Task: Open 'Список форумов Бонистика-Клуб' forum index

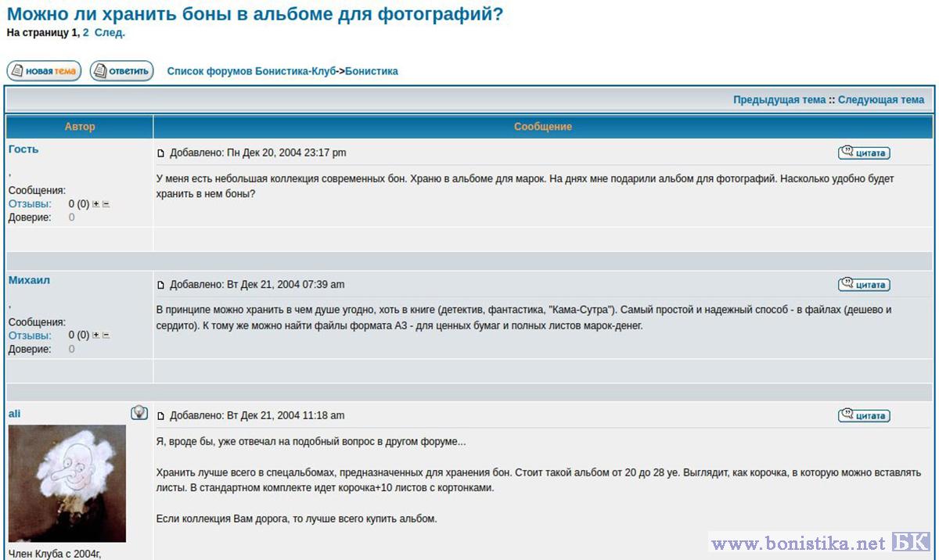Action: (x=251, y=71)
